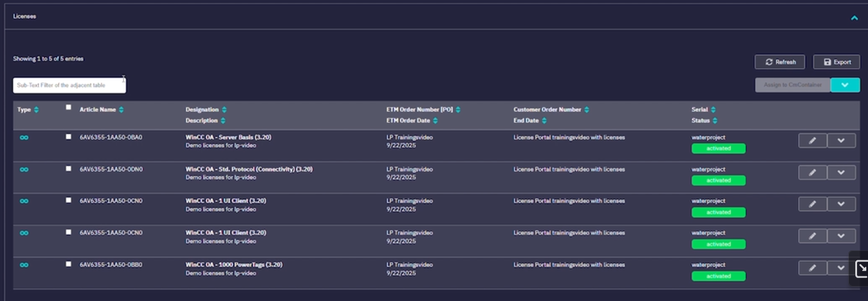
Task: Sort by Article Name column arrows
Action: tap(121, 110)
